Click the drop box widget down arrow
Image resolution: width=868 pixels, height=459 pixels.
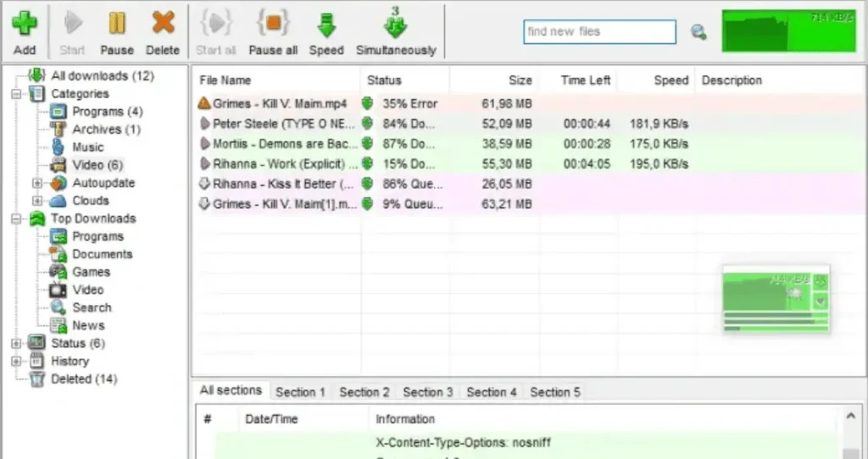pos(821,301)
